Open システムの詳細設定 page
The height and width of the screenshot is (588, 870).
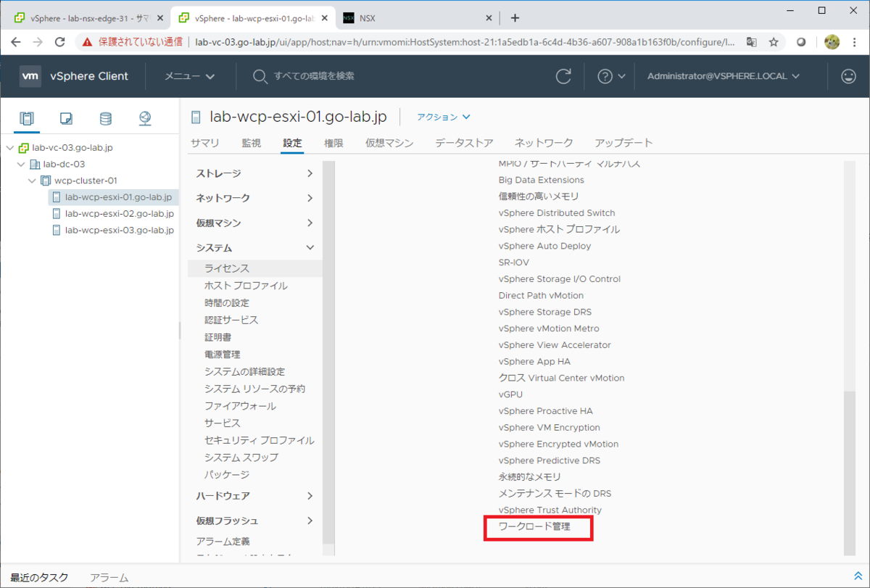tap(244, 371)
